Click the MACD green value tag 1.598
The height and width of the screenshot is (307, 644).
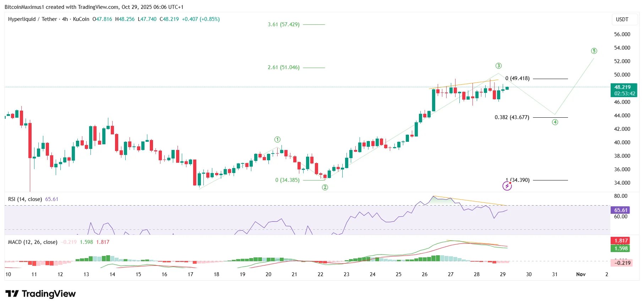[621, 249]
